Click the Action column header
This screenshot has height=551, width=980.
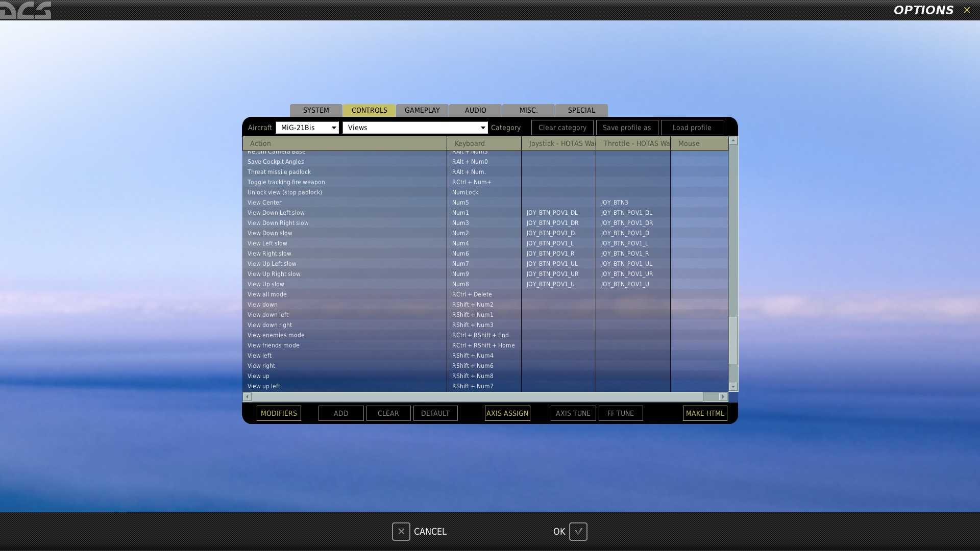[x=345, y=143]
